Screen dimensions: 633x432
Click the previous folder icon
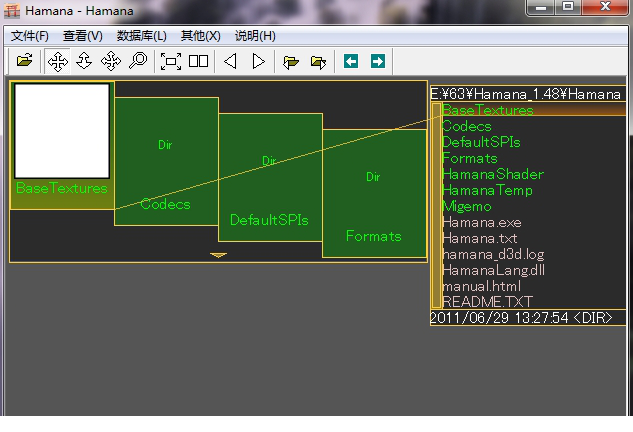click(291, 61)
